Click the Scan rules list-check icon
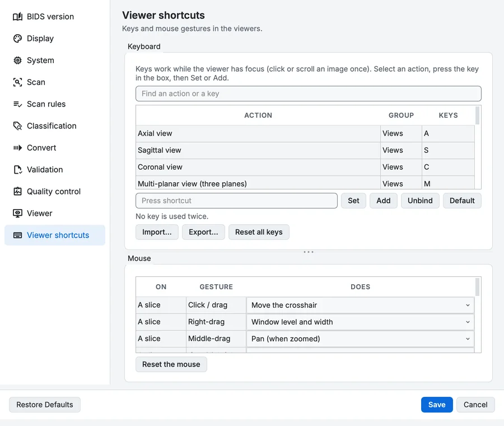 click(18, 104)
